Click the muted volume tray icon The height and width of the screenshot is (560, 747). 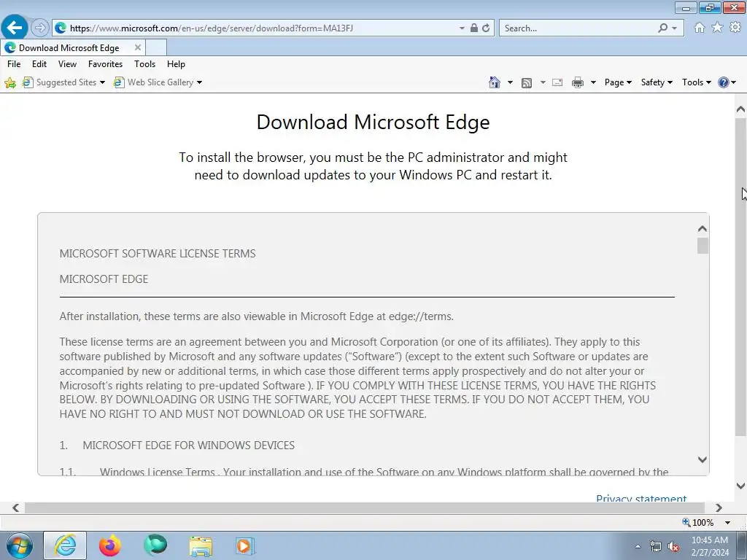[x=673, y=547]
